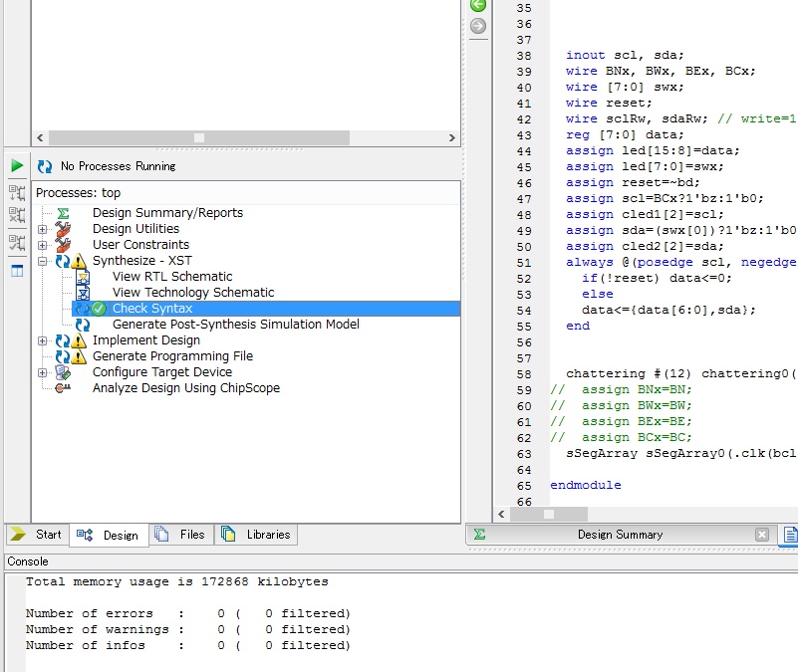798x672 pixels.
Task: Click the topmost gray hierarchy icon in sidebar
Action: tap(17, 192)
